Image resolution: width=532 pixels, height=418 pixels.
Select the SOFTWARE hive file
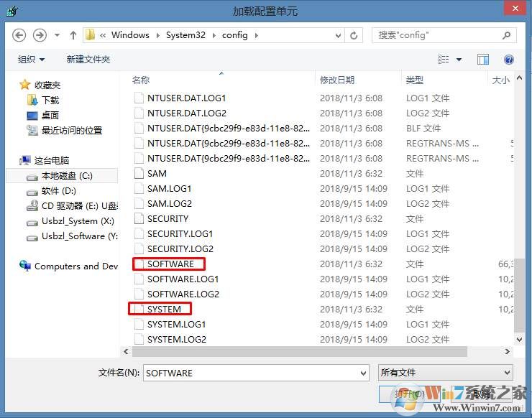coord(170,264)
